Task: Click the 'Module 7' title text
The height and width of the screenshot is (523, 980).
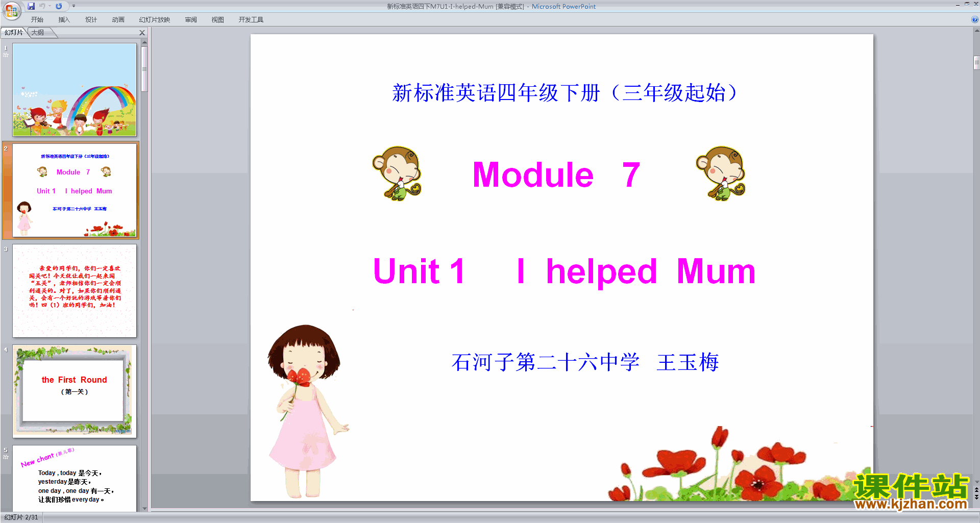Action: click(x=556, y=175)
